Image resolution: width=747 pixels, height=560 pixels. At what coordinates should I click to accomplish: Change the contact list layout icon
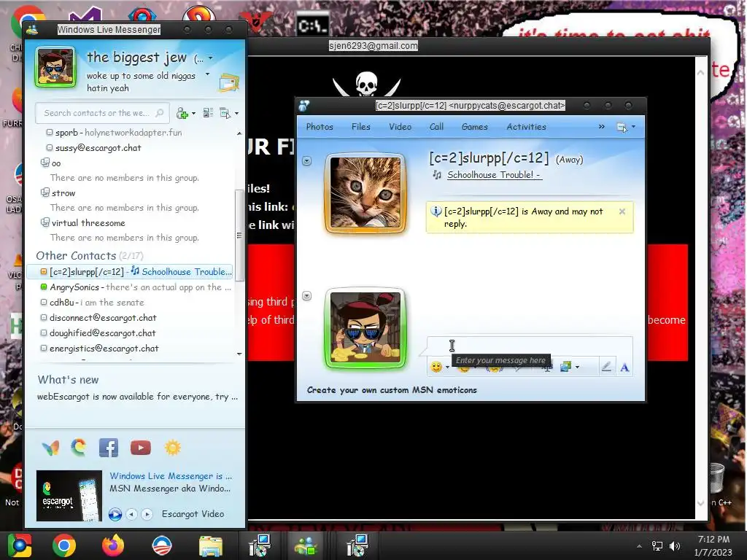click(208, 113)
